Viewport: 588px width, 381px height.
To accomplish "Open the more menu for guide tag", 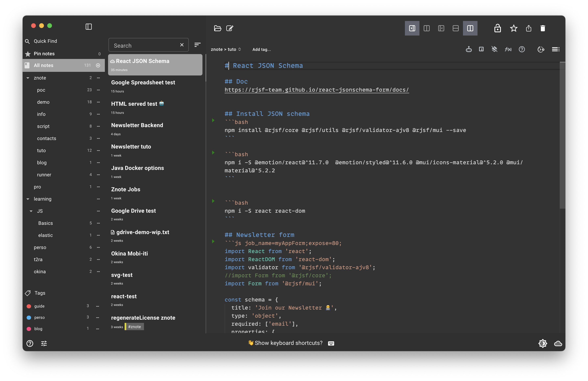I will coord(98,306).
